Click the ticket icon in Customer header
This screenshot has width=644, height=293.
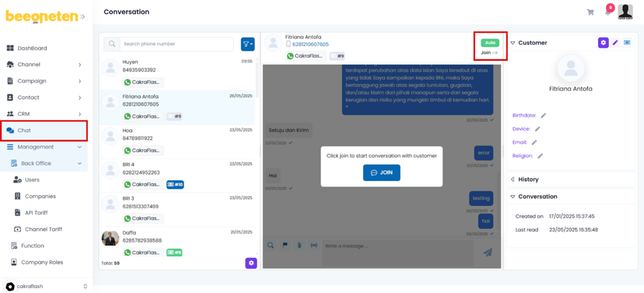click(x=627, y=43)
